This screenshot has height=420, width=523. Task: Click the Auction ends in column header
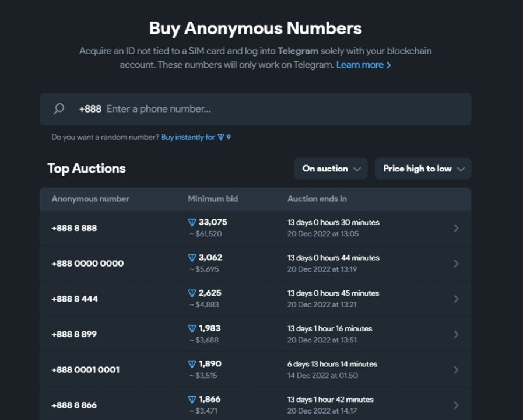tap(317, 199)
